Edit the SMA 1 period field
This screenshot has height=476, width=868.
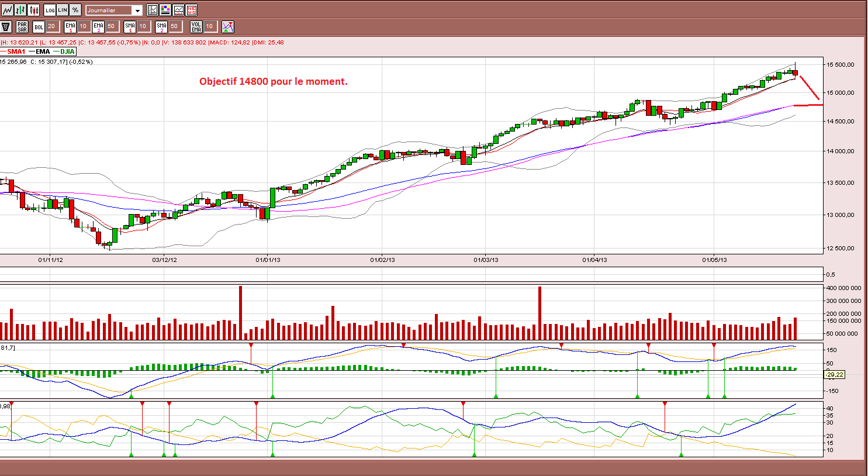(x=143, y=26)
